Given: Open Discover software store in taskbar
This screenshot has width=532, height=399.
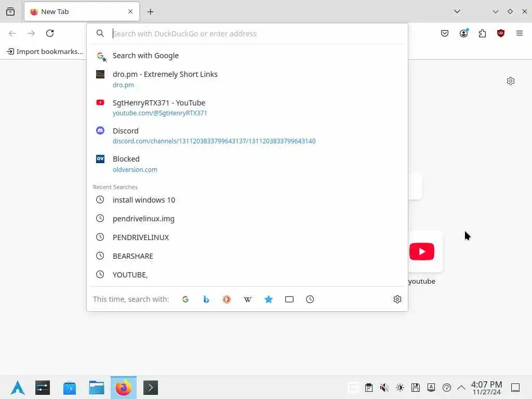Looking at the screenshot, I should point(70,388).
